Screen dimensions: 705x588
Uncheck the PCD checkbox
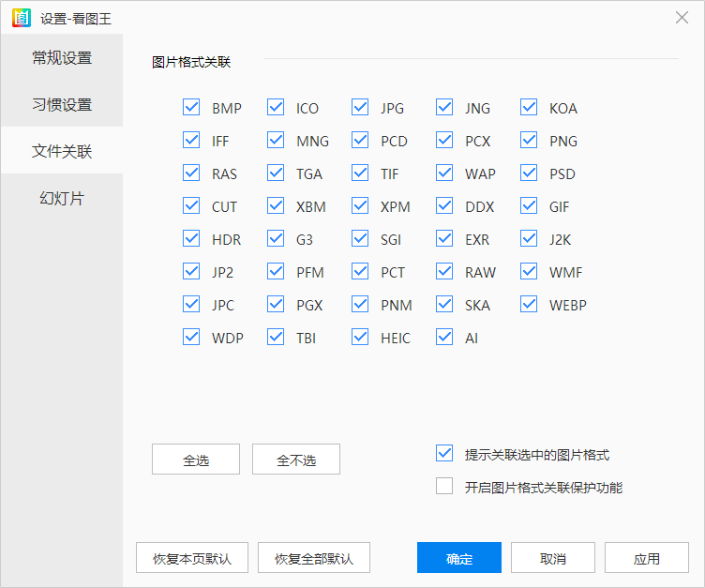360,141
